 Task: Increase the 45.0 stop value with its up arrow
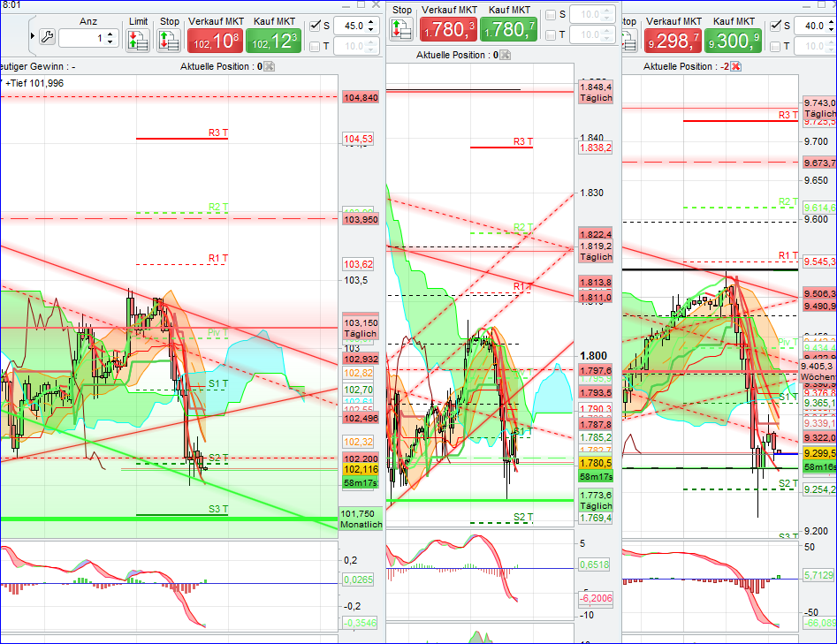369,22
